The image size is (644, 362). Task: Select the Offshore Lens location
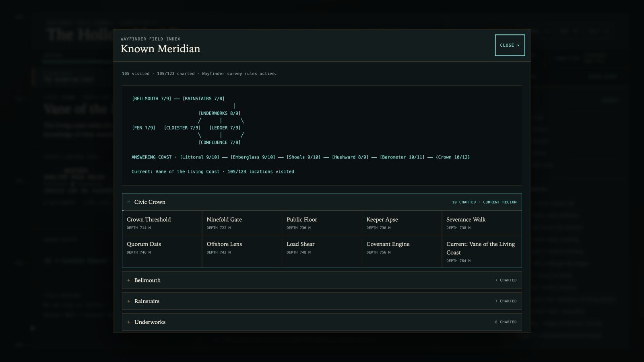[242, 251]
